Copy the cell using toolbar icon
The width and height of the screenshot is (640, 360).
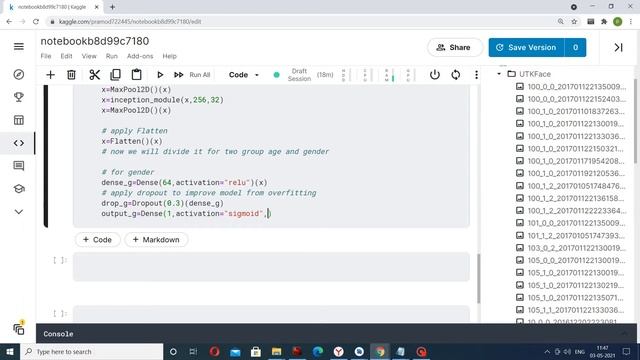[116, 75]
